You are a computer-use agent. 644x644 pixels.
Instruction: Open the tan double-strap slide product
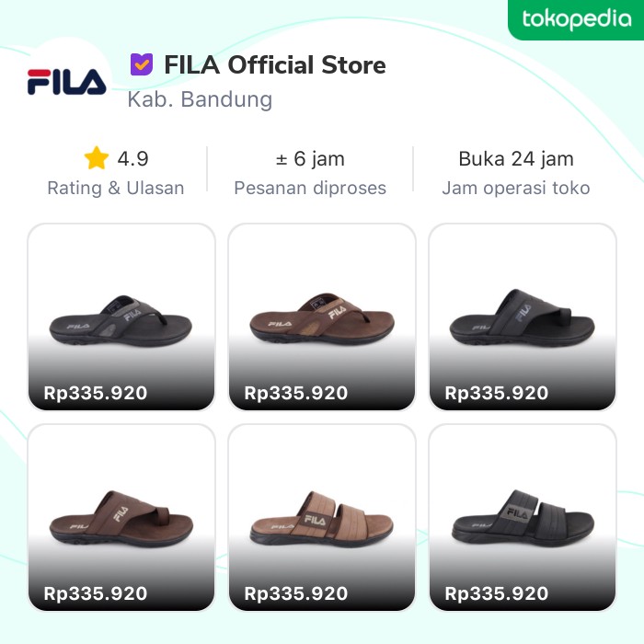322,516
